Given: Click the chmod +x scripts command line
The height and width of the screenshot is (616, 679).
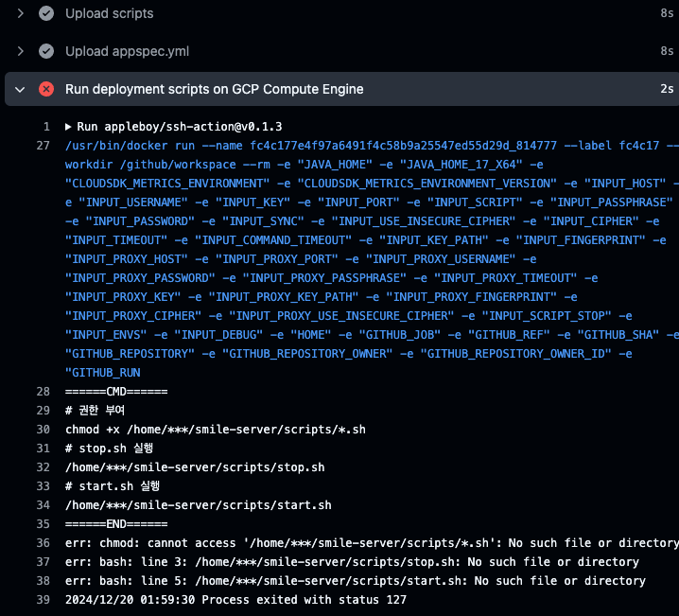Looking at the screenshot, I should 216,430.
